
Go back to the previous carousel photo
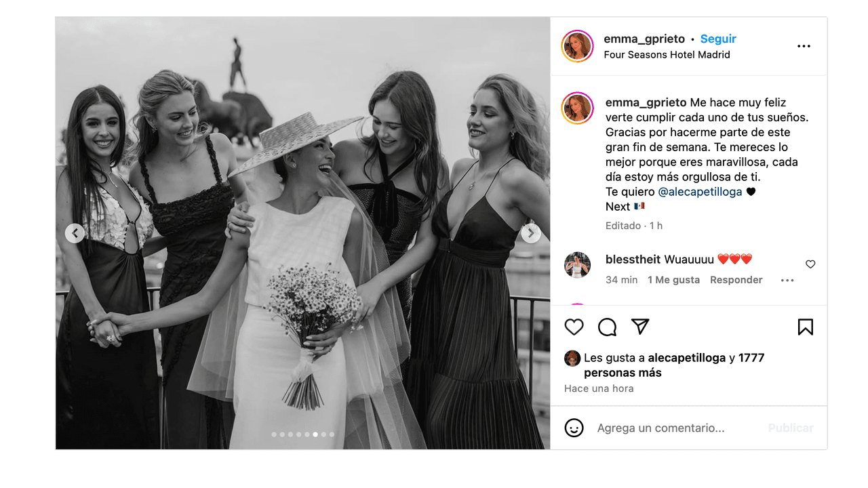(x=75, y=232)
